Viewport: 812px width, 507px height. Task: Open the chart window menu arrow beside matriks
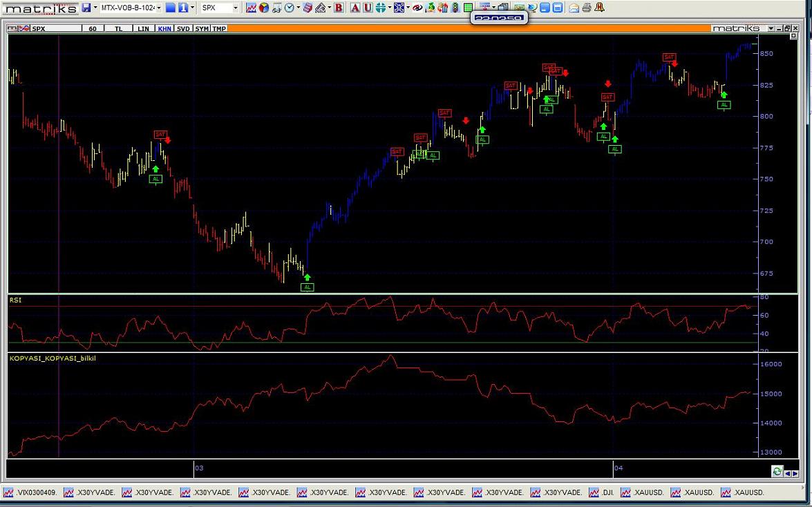pyautogui.click(x=771, y=28)
